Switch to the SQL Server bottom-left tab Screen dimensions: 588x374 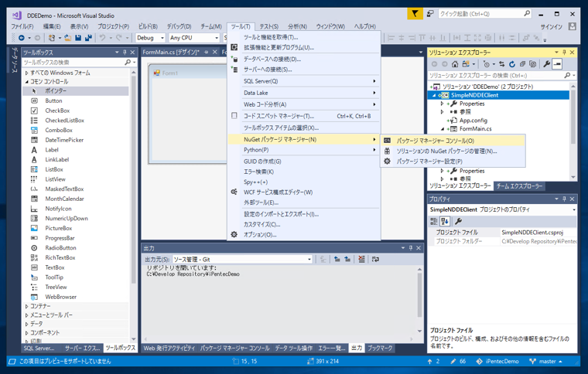[x=39, y=348]
